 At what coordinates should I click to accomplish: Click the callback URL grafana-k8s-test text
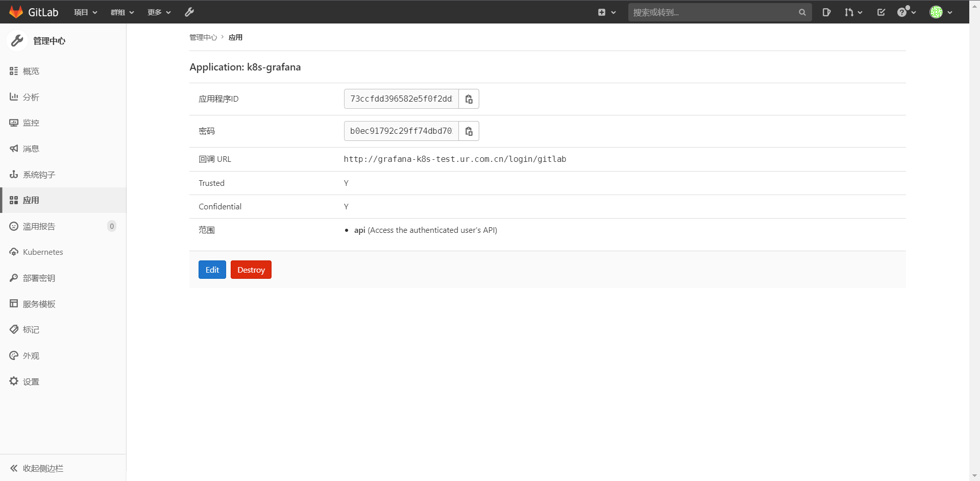pyautogui.click(x=455, y=159)
